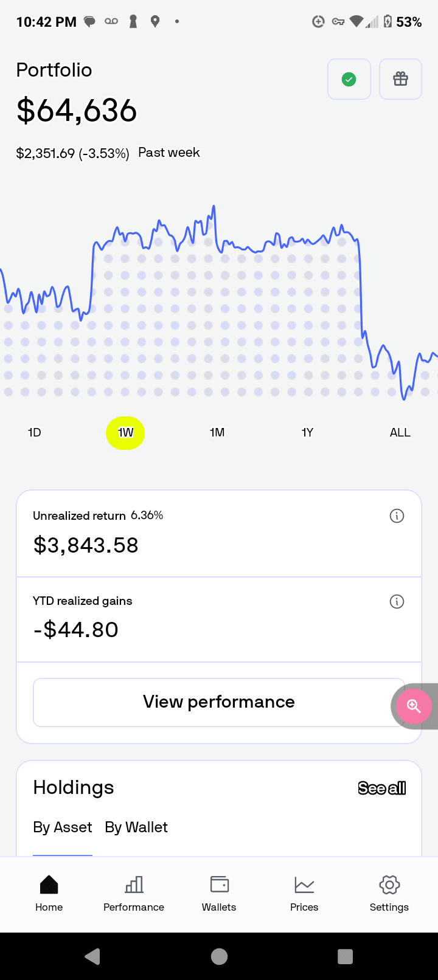Viewport: 438px width, 980px height.
Task: Click the View performance button
Action: click(219, 702)
